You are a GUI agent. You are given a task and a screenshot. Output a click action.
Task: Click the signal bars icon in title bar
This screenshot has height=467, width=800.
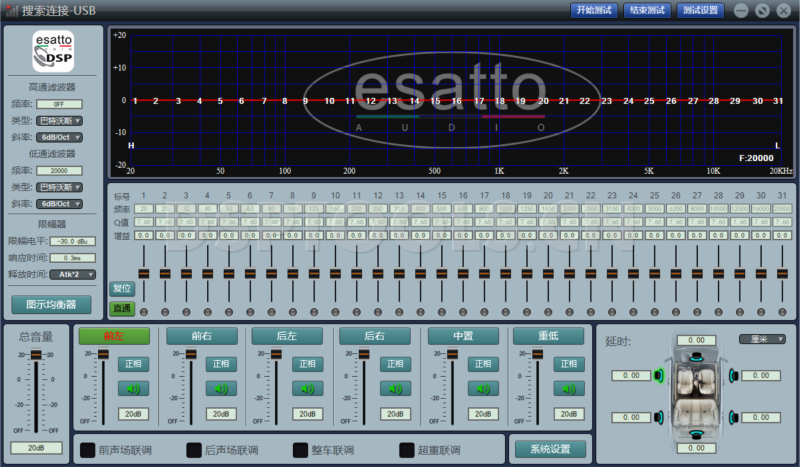pos(11,10)
